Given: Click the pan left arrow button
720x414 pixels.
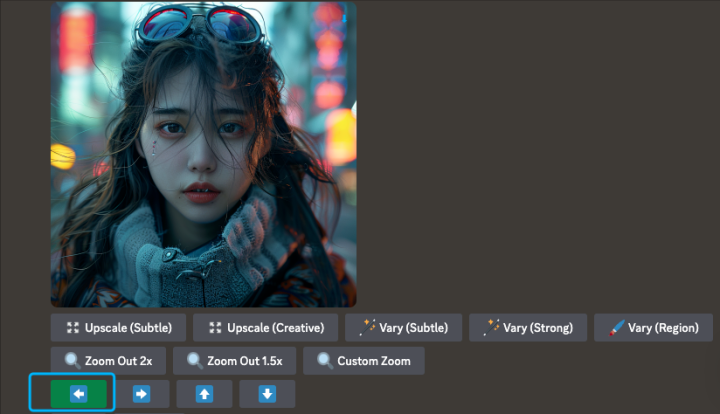Looking at the screenshot, I should [79, 393].
